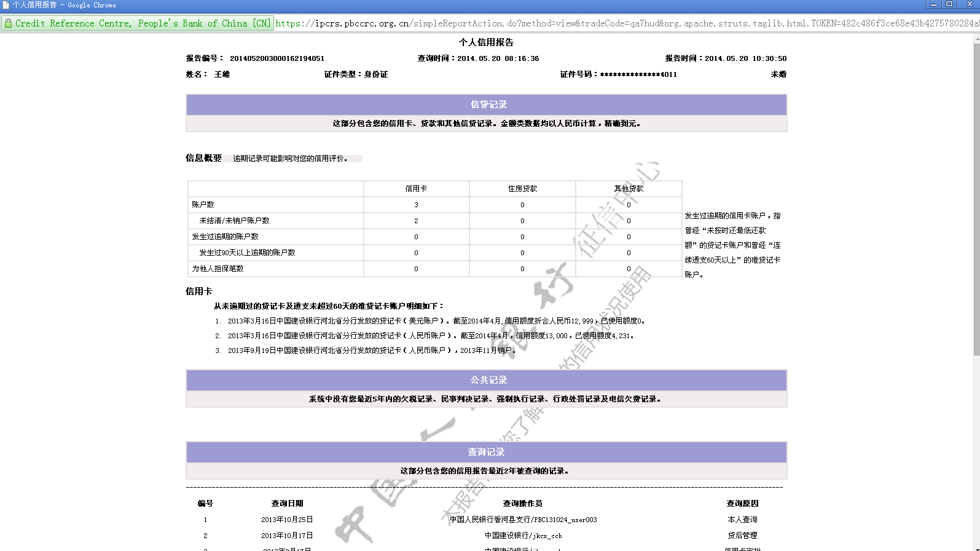Screen dimensions: 980x551
Task: Click the 证件类型：身份证 text
Action: (356, 74)
